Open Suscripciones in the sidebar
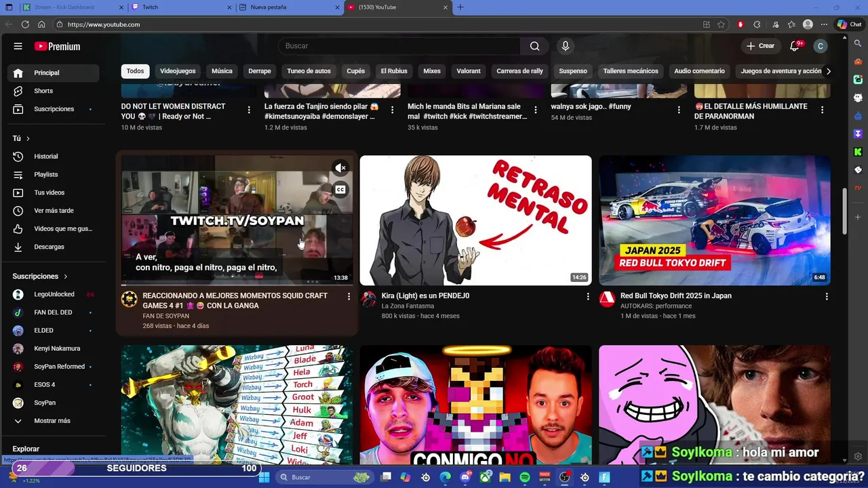The height and width of the screenshot is (488, 868). tap(53, 109)
